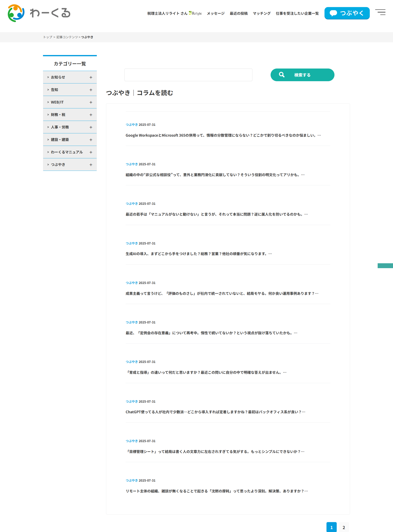Click the トップ breadcrumb link

(x=47, y=37)
